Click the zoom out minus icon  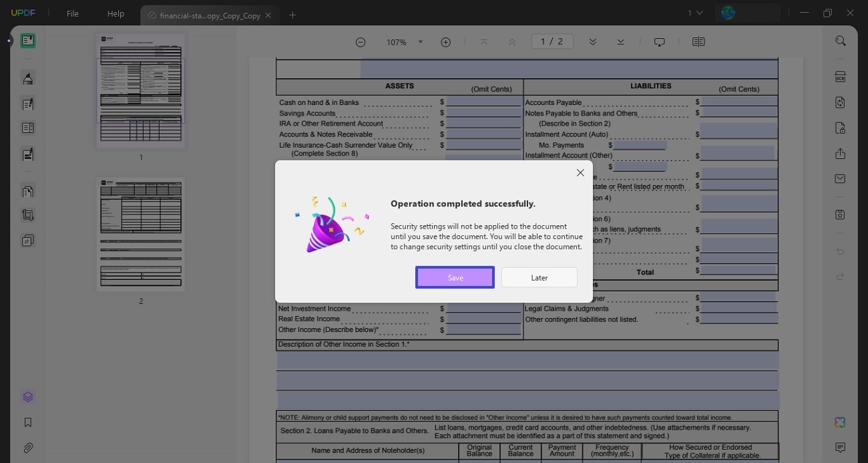pyautogui.click(x=361, y=42)
